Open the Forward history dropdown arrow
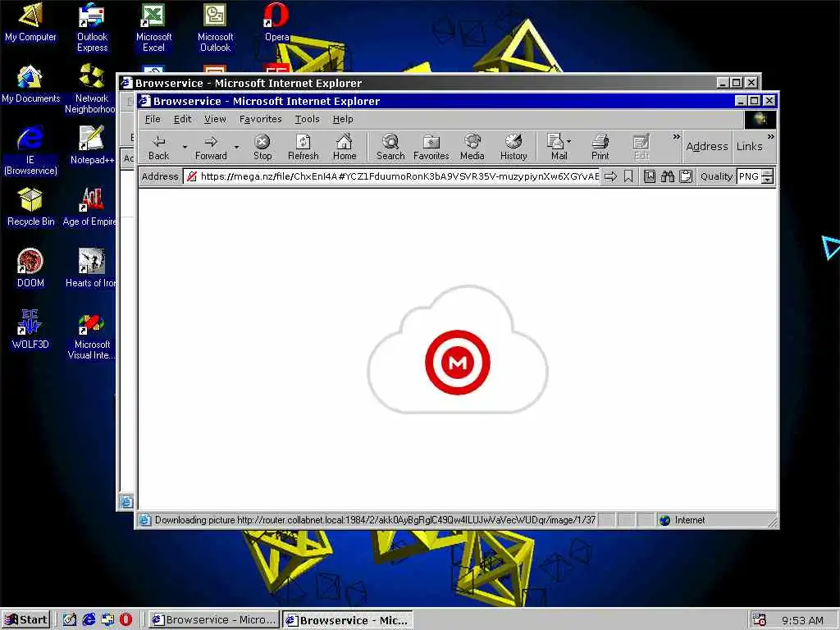This screenshot has width=840, height=630. coord(236,147)
